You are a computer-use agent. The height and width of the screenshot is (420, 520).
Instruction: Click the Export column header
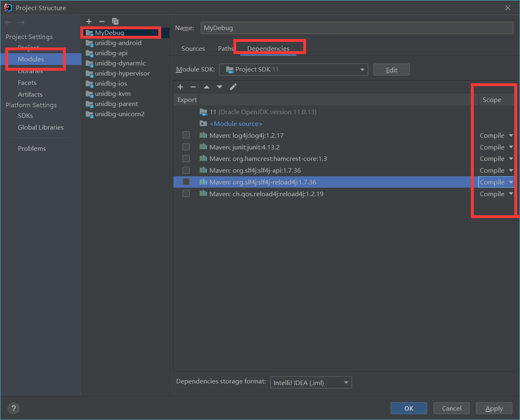[x=187, y=100]
